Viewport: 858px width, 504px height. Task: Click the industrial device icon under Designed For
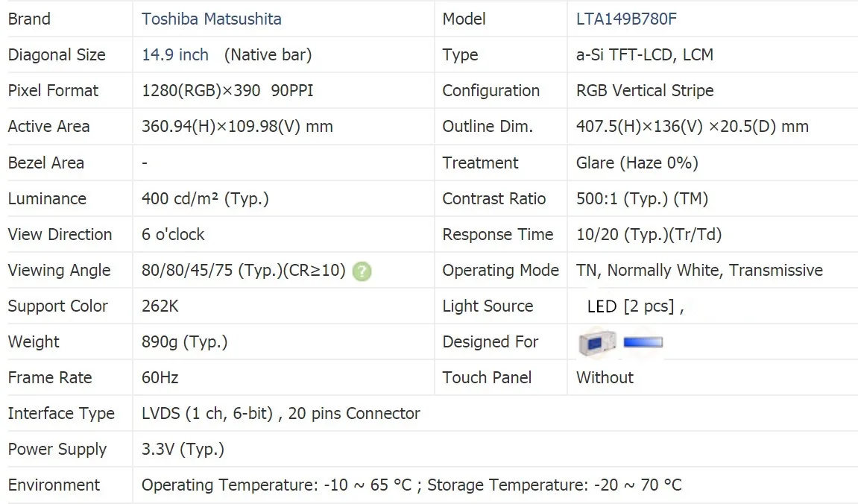(597, 342)
